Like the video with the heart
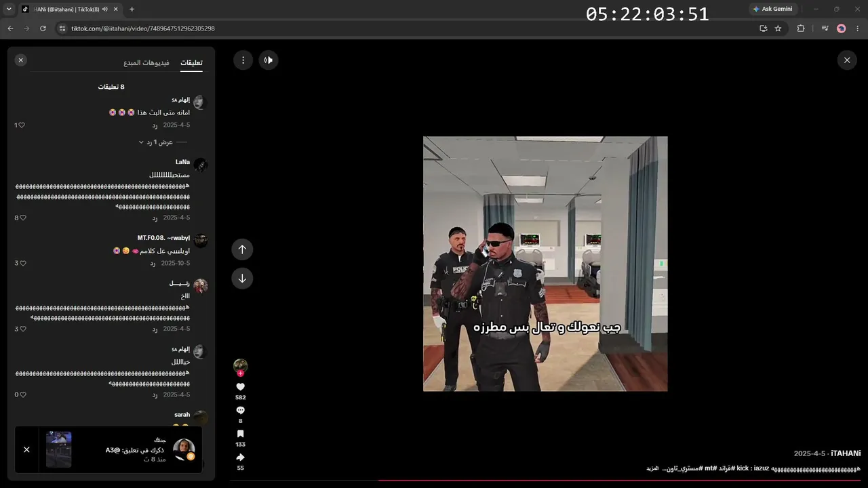 pyautogui.click(x=240, y=387)
